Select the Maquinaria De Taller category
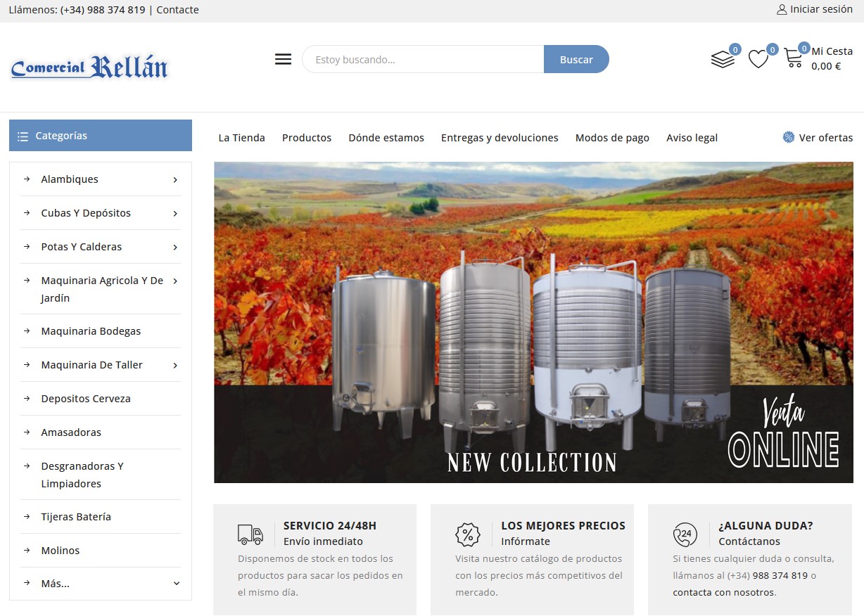Viewport: 864px width, 616px height. click(91, 365)
